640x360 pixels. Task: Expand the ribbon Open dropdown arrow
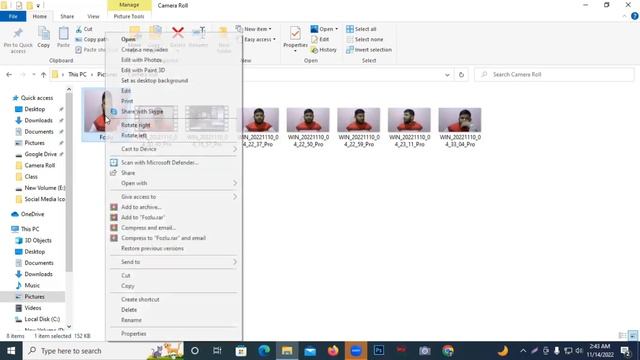[336, 29]
